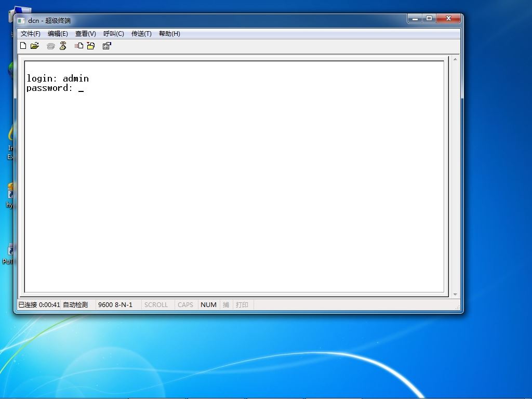Screen dimensions: 532x399
Task: Click the Receive file toolbar icon
Action: [x=90, y=46]
